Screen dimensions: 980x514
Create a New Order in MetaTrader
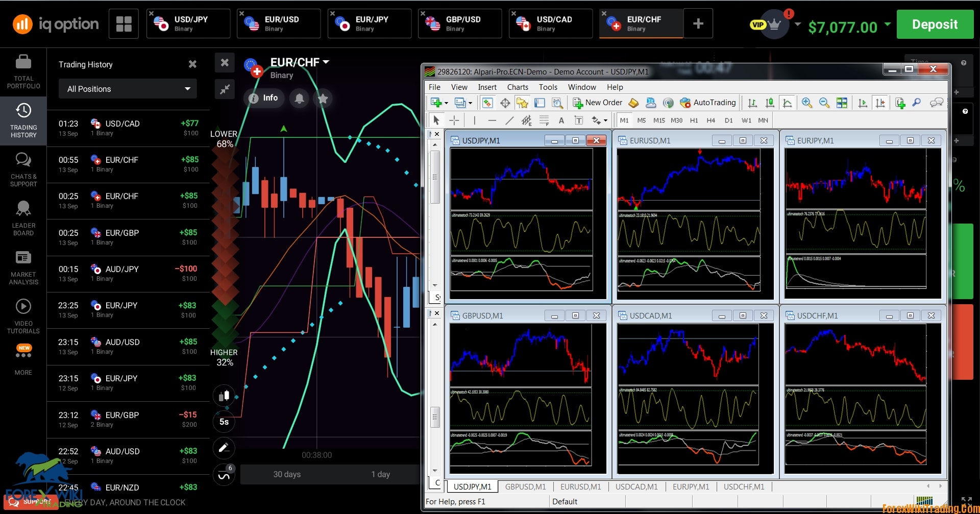tap(597, 103)
